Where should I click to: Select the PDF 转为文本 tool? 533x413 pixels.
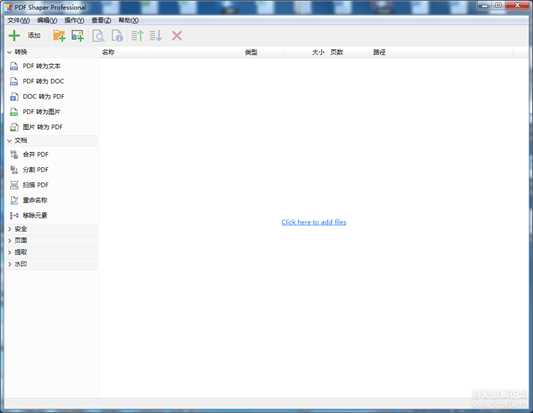pyautogui.click(x=35, y=66)
